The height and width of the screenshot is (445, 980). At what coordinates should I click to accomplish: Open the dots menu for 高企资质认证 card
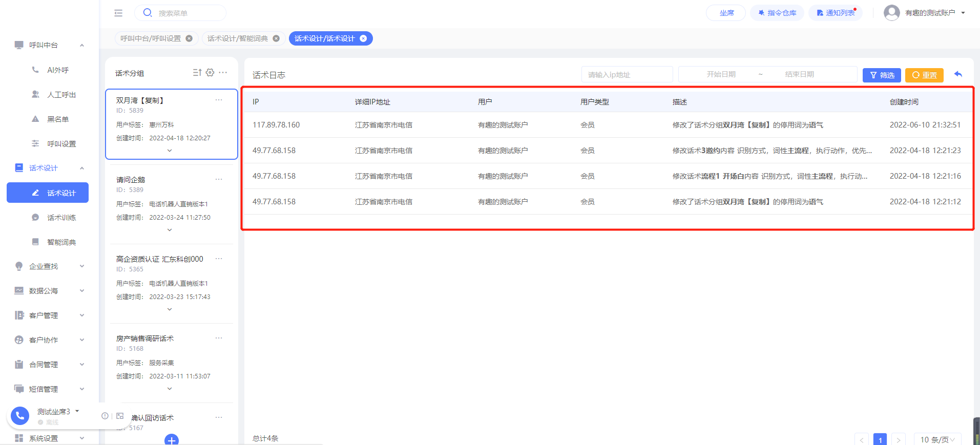219,259
